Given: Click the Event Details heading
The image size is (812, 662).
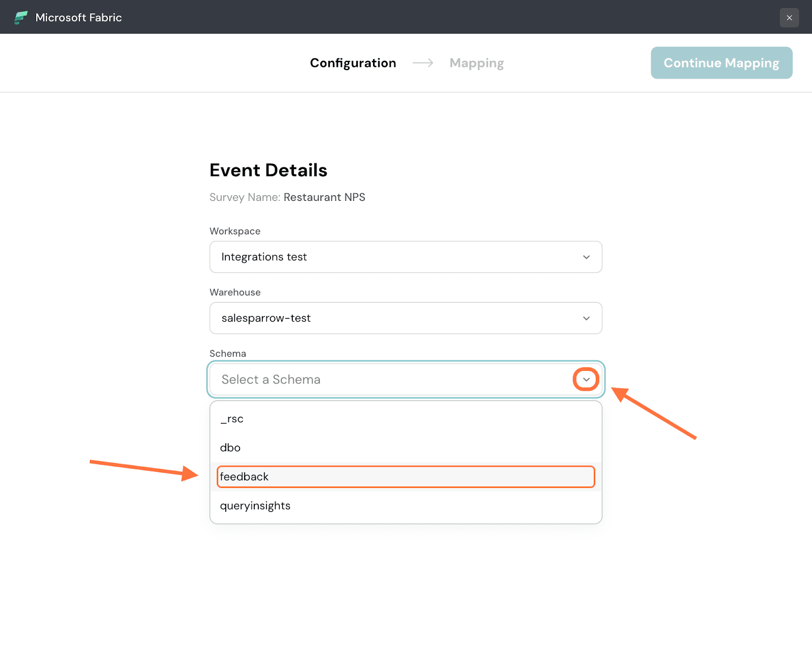Looking at the screenshot, I should 268,170.
